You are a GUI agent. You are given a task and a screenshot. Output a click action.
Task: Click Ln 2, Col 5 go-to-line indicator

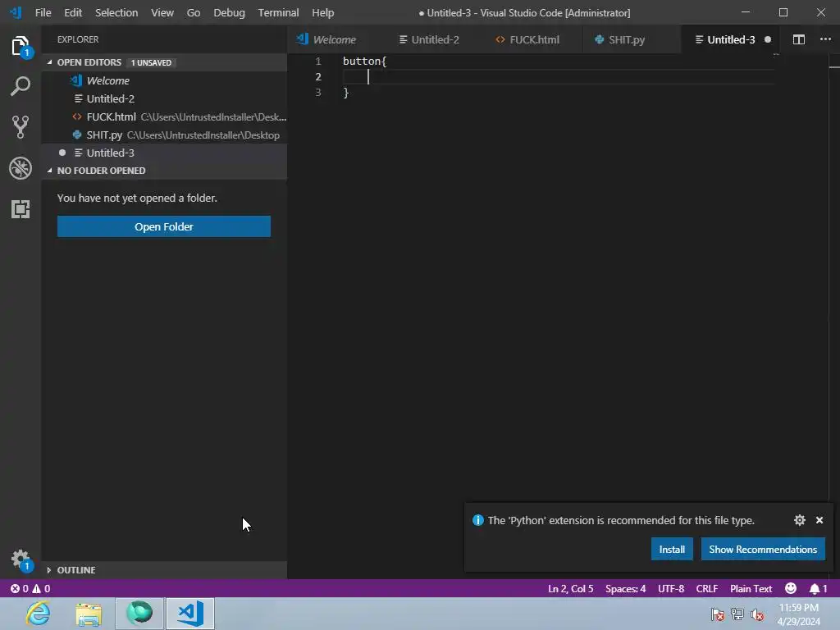[x=571, y=589]
